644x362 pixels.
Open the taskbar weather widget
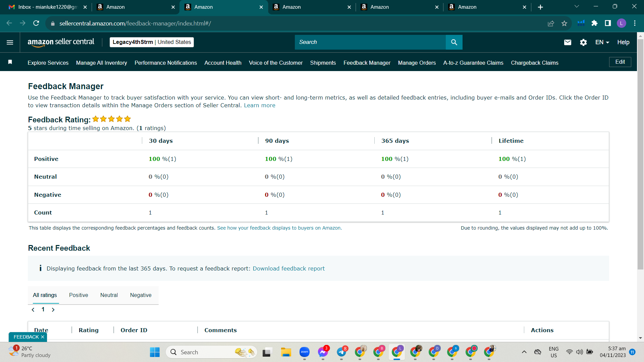coord(30,352)
